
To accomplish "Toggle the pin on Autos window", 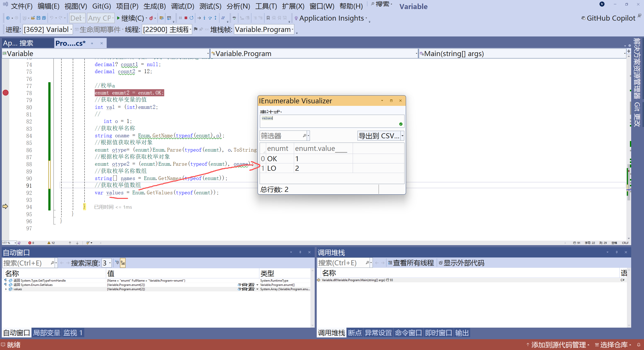I will tap(300, 252).
